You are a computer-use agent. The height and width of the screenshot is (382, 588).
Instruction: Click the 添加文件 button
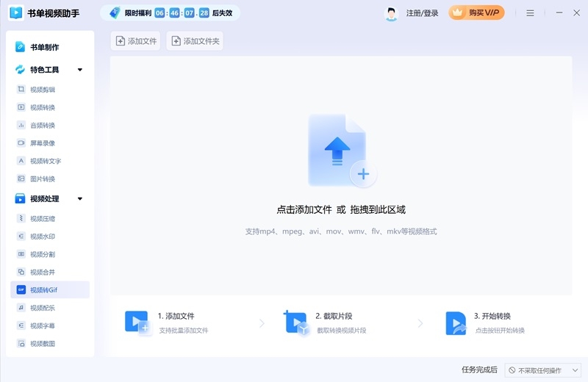pos(135,41)
